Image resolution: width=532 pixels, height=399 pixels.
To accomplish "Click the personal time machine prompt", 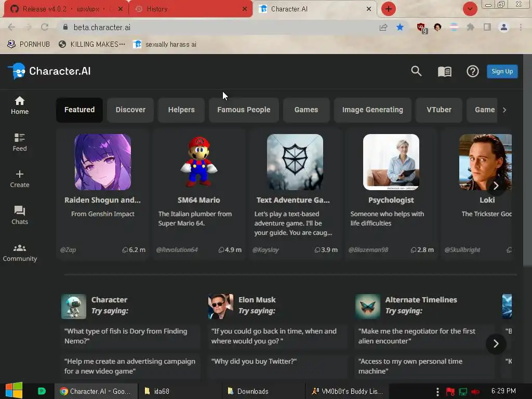I will tap(425, 366).
